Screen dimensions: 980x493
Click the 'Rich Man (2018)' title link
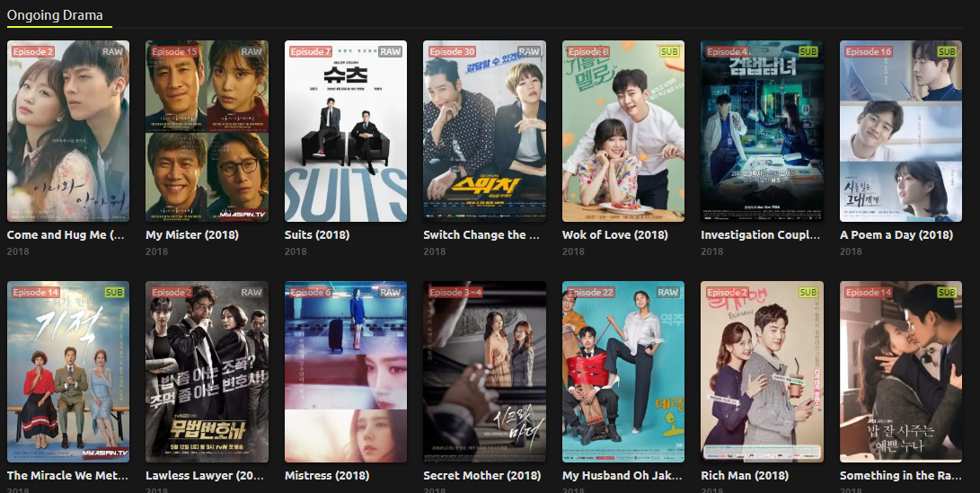(746, 476)
